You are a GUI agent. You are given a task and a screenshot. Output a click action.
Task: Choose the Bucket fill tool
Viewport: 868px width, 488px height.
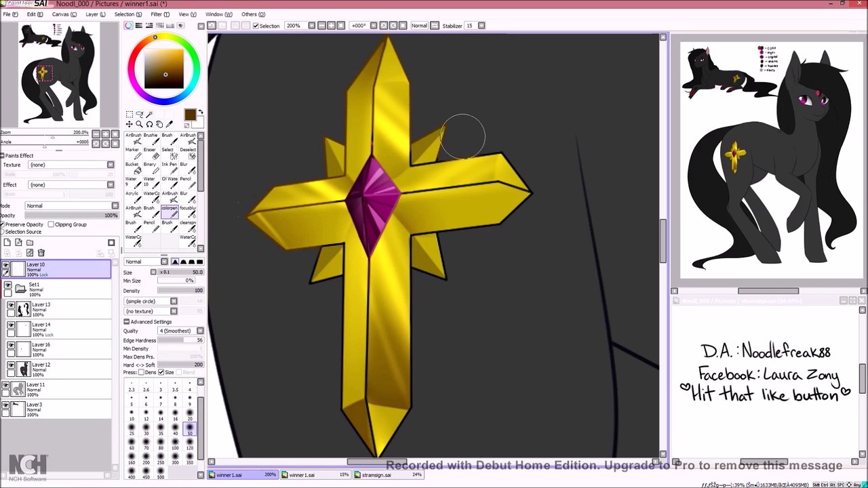click(134, 168)
